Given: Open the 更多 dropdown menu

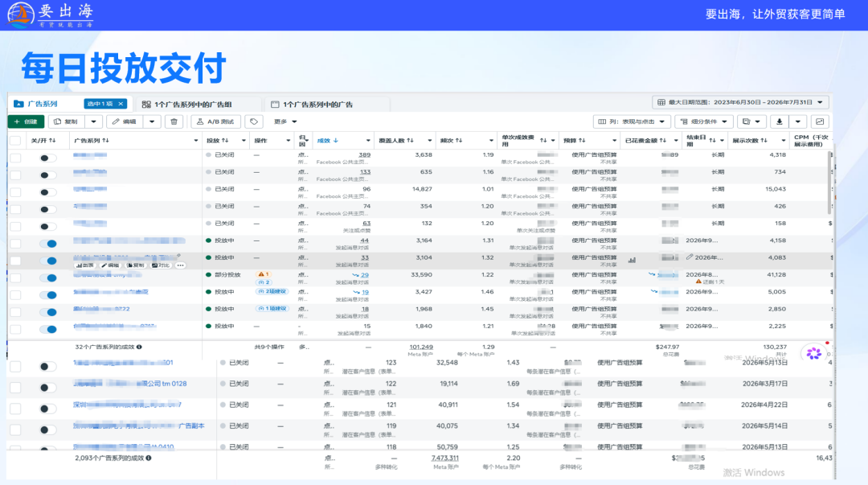Looking at the screenshot, I should tap(285, 121).
